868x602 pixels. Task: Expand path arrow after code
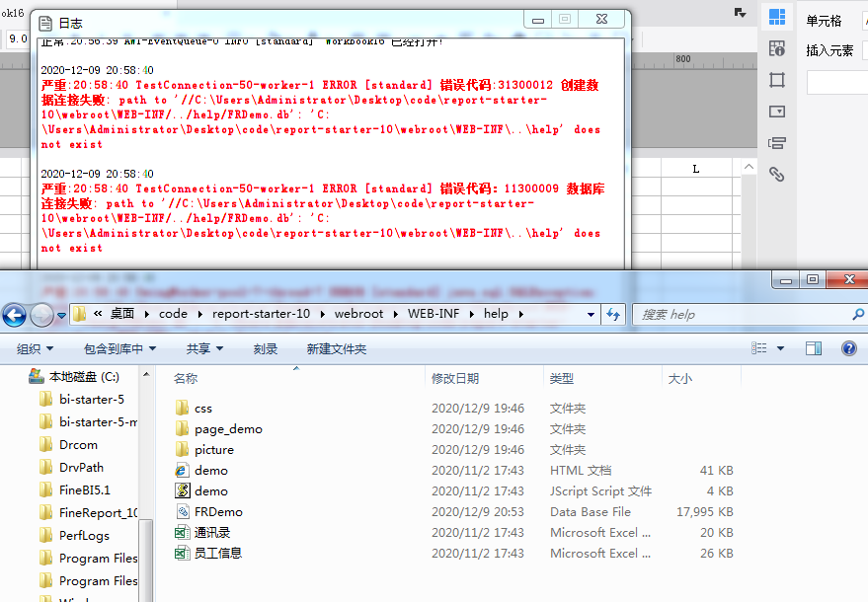(x=199, y=314)
